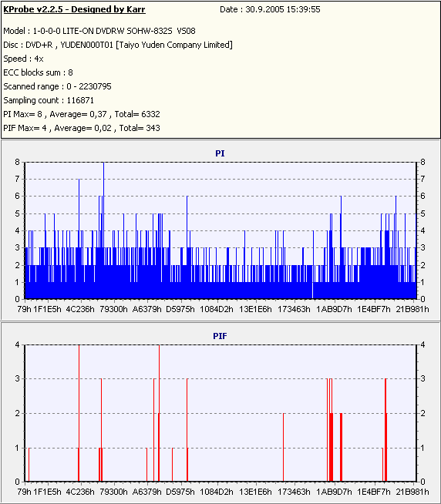Select the scan date 30.9.2005 text
The image size is (441, 504).
[x=270, y=9]
